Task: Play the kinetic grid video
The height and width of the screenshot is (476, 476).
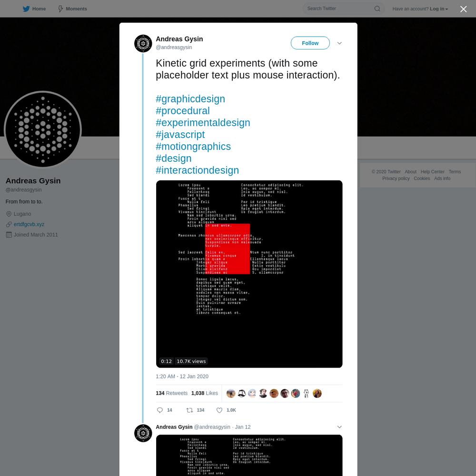Action: coord(249,274)
